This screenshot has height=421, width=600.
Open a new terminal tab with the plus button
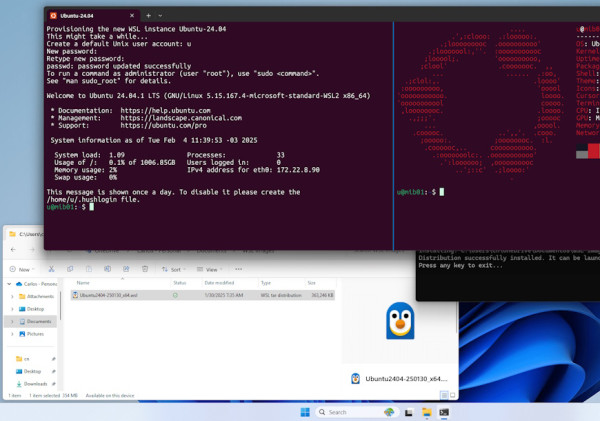click(148, 16)
